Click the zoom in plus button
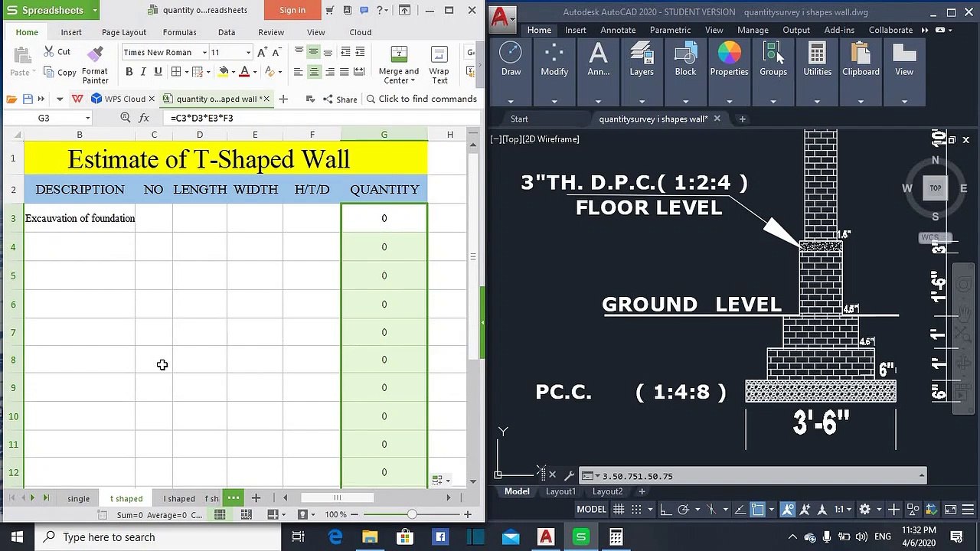The width and height of the screenshot is (980, 551). coord(468,514)
